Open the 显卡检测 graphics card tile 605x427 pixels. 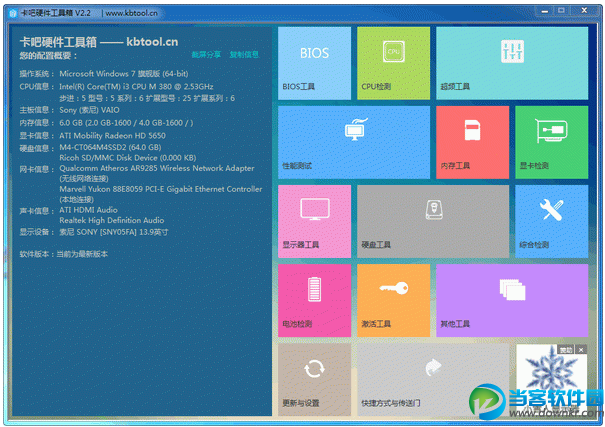pos(552,142)
